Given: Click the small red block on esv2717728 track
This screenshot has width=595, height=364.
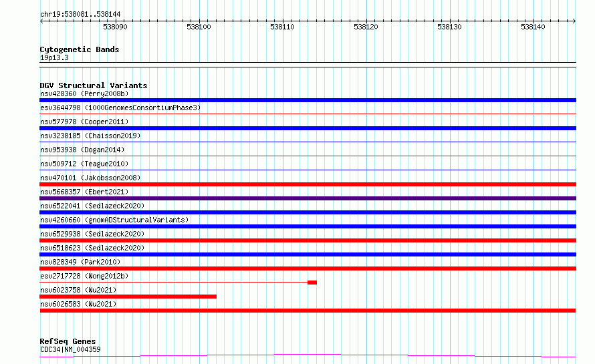Looking at the screenshot, I should (x=312, y=283).
